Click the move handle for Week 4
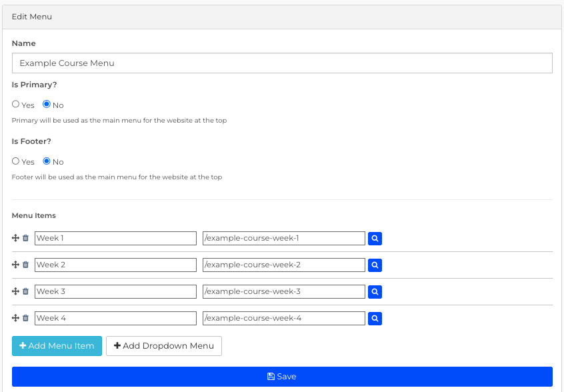The height and width of the screenshot is (392, 564). click(x=15, y=318)
